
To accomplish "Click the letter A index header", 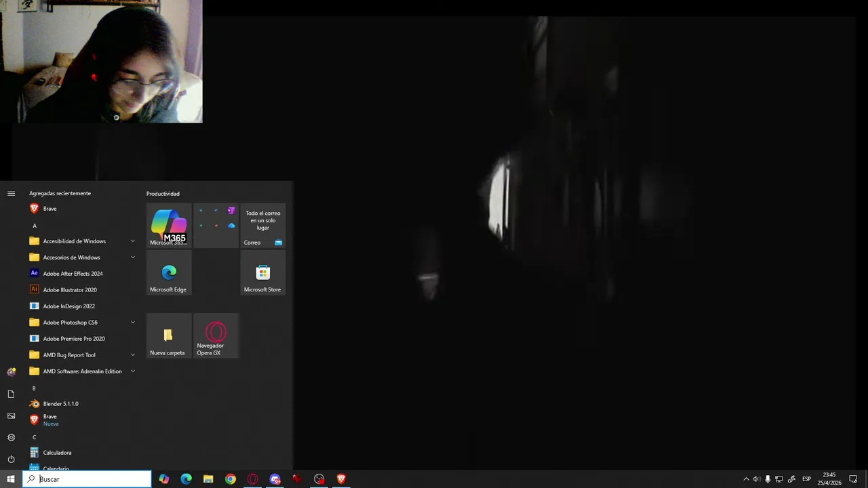I will click(x=35, y=226).
